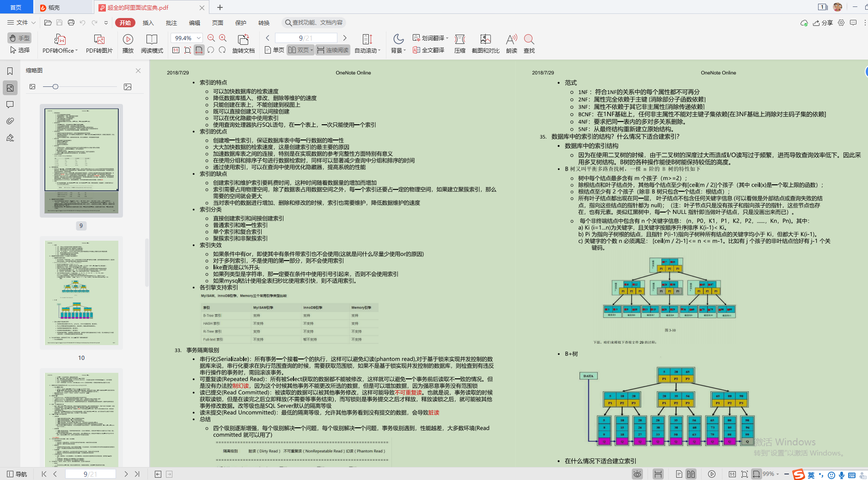
Task: Switch to the 首页 home tab
Action: pos(16,7)
